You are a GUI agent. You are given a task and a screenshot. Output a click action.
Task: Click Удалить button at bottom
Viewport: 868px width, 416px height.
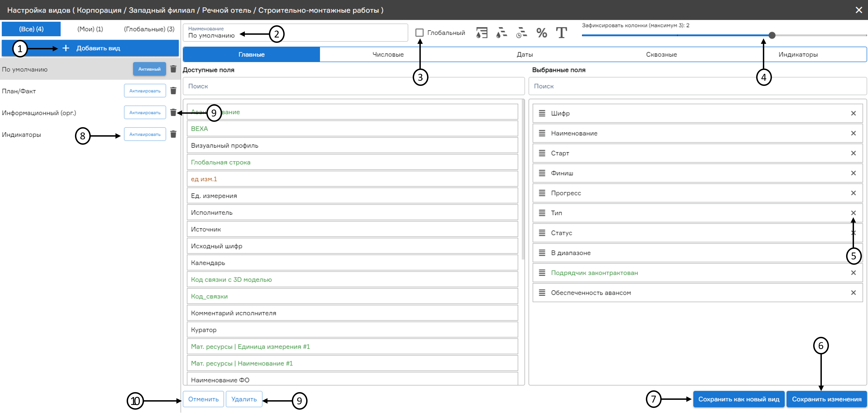pos(244,399)
